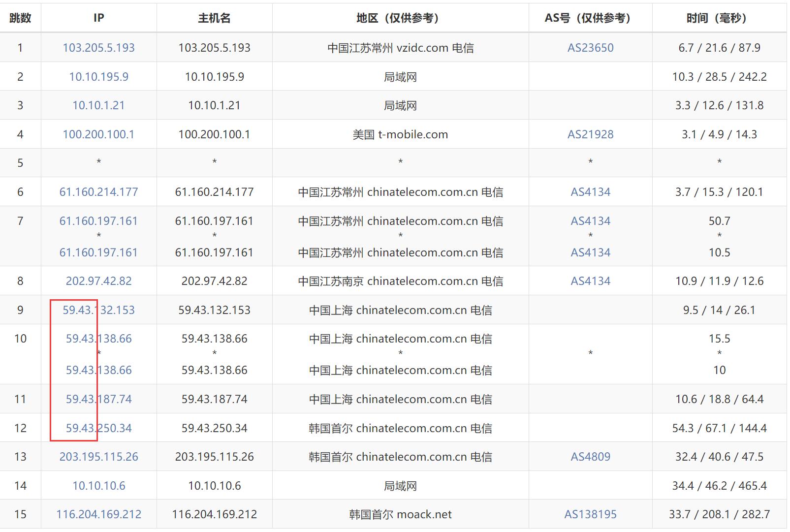Select hostname cell 103.205.5.193
This screenshot has height=532, width=790.
tap(214, 48)
